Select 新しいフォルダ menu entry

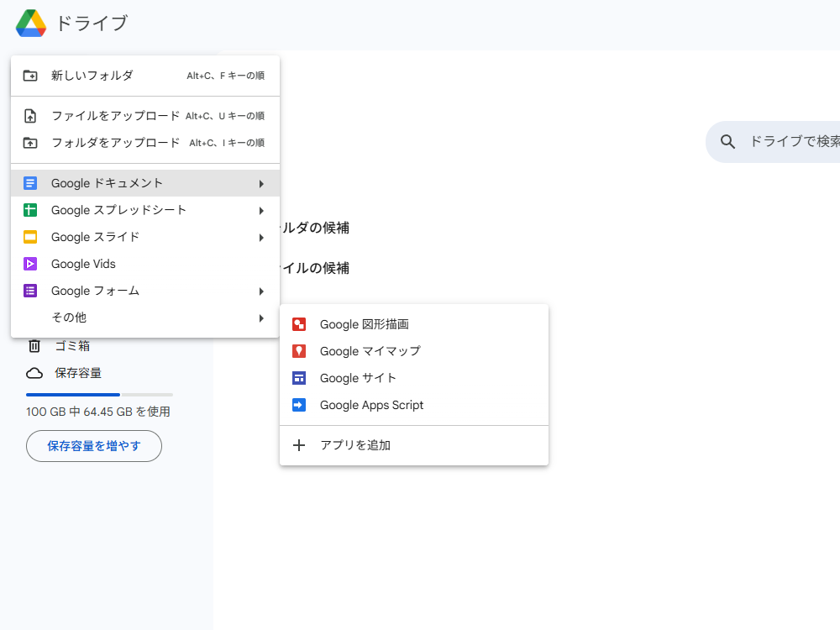(145, 76)
